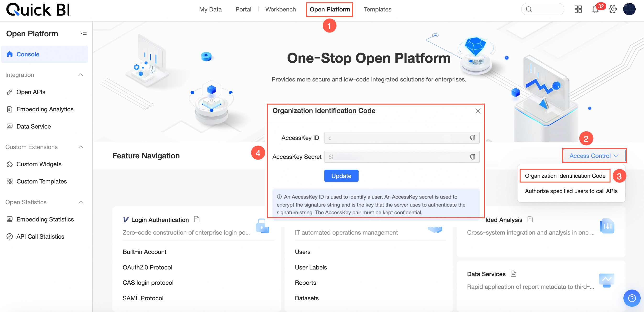Open the settings gear icon

612,10
